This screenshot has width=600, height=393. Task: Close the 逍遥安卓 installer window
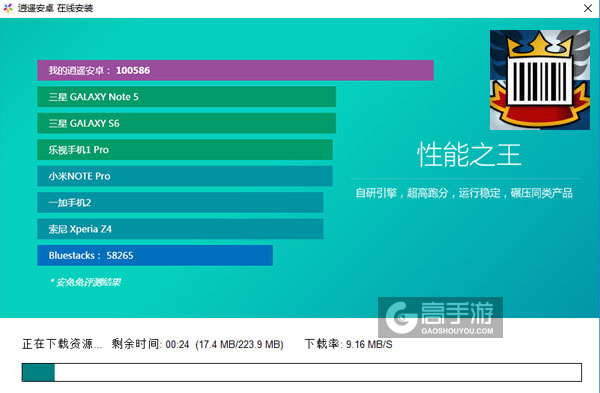[588, 8]
